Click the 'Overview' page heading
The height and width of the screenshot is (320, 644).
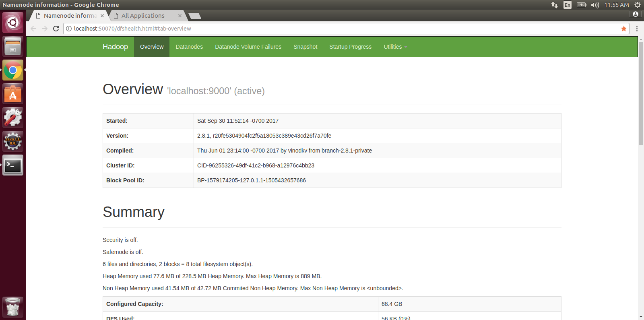(x=133, y=89)
